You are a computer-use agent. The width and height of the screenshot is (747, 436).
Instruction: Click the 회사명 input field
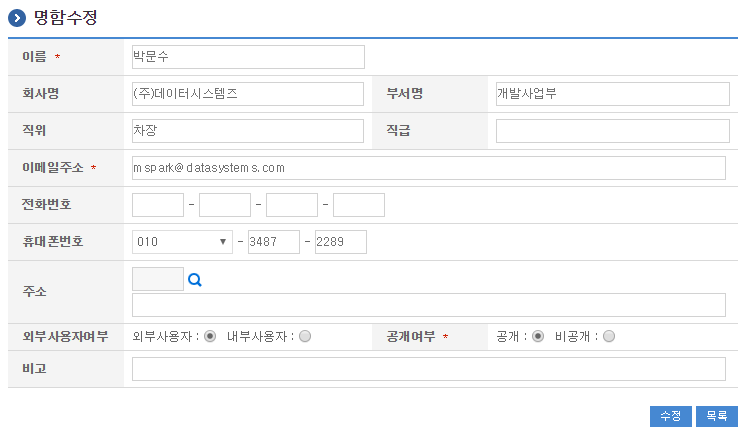pyautogui.click(x=248, y=94)
